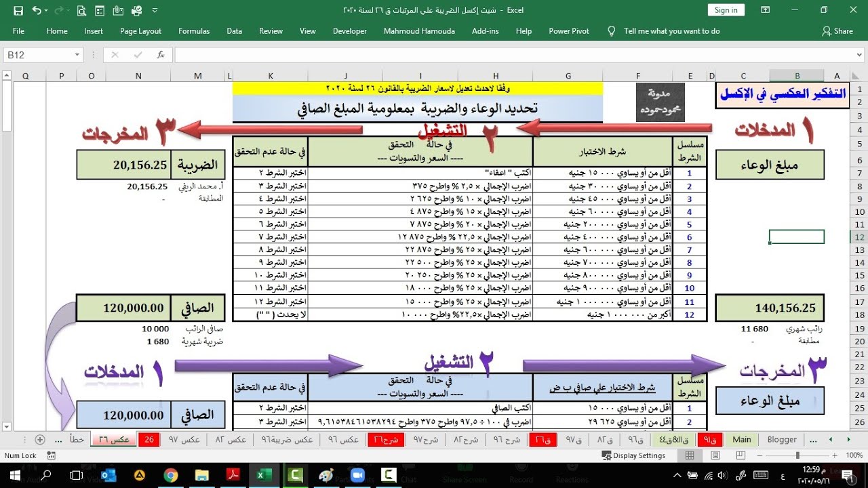Viewport: 868px width, 488px height.
Task: Select the red sheet tab labeled 26
Action: [x=149, y=439]
